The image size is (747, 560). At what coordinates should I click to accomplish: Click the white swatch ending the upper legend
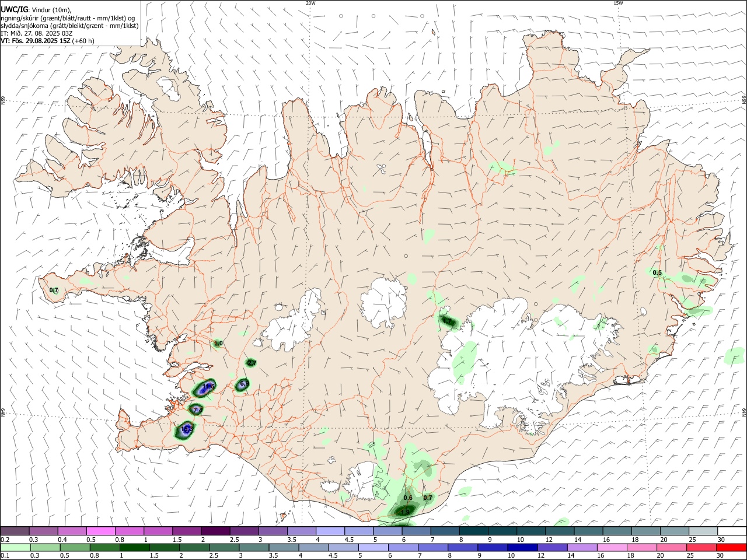click(732, 531)
